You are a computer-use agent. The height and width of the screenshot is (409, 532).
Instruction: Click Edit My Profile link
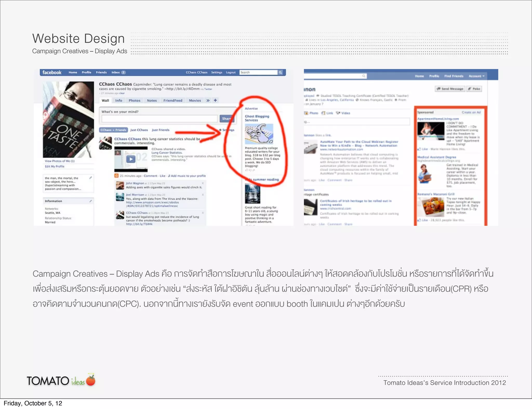tap(55, 166)
